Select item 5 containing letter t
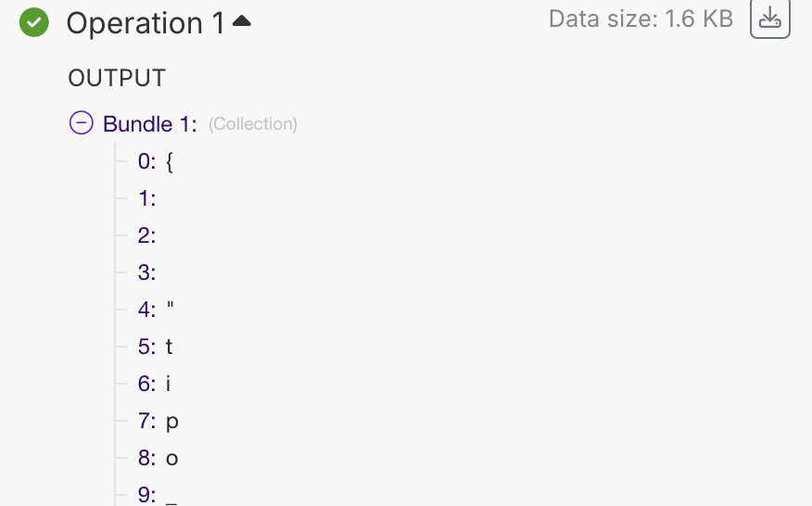This screenshot has height=506, width=812. pyautogui.click(x=155, y=347)
